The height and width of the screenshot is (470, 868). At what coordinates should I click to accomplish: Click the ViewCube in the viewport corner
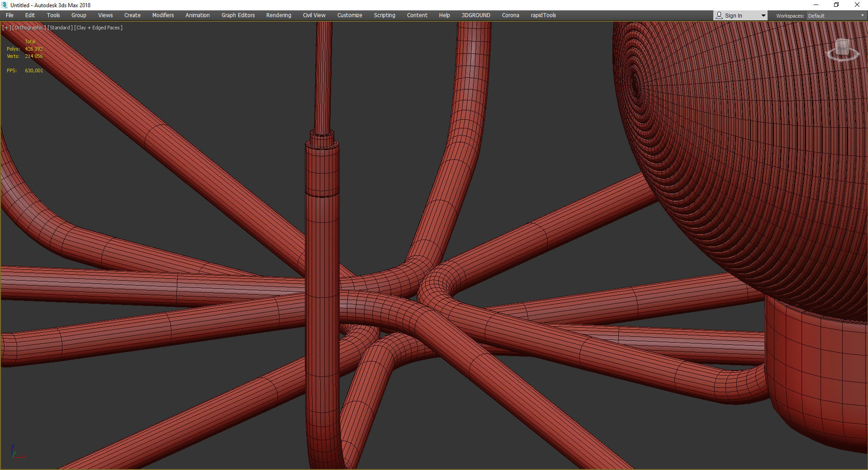click(x=842, y=50)
